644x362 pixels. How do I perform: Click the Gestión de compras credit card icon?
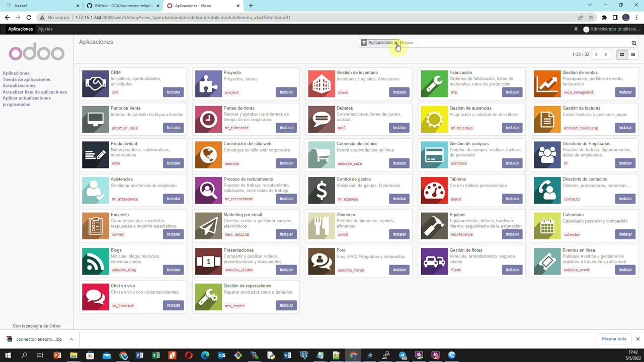click(x=434, y=155)
